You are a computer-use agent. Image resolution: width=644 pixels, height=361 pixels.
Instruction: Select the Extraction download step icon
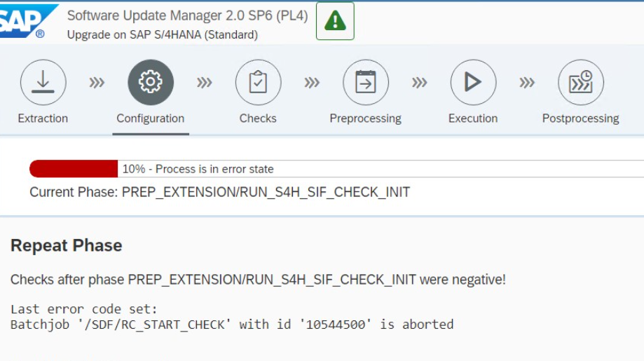click(43, 82)
